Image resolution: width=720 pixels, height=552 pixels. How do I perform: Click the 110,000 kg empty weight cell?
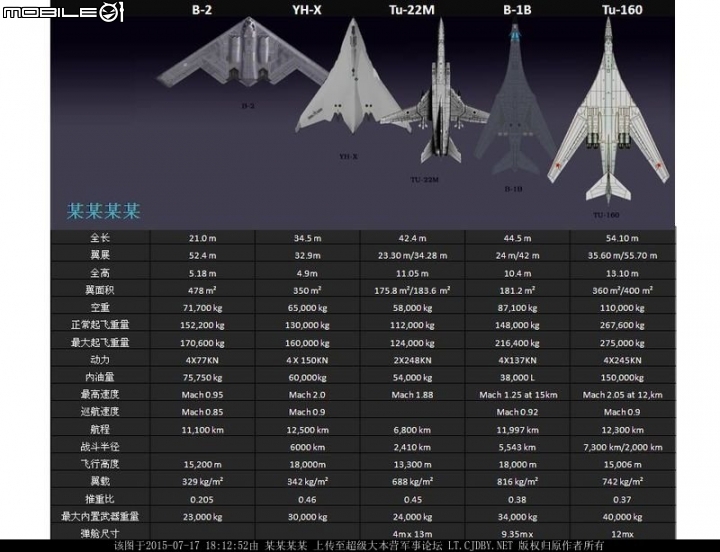click(x=623, y=308)
